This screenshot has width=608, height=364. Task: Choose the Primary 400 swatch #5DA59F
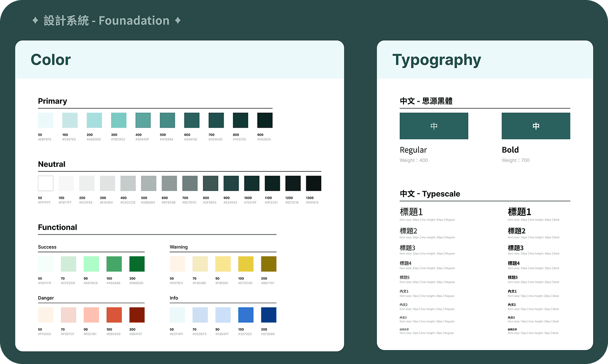(143, 120)
